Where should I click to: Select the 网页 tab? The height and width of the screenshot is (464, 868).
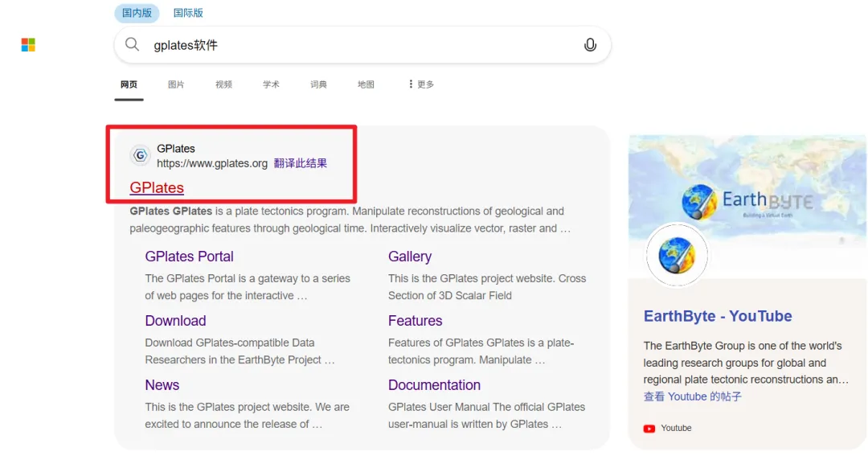click(x=129, y=84)
